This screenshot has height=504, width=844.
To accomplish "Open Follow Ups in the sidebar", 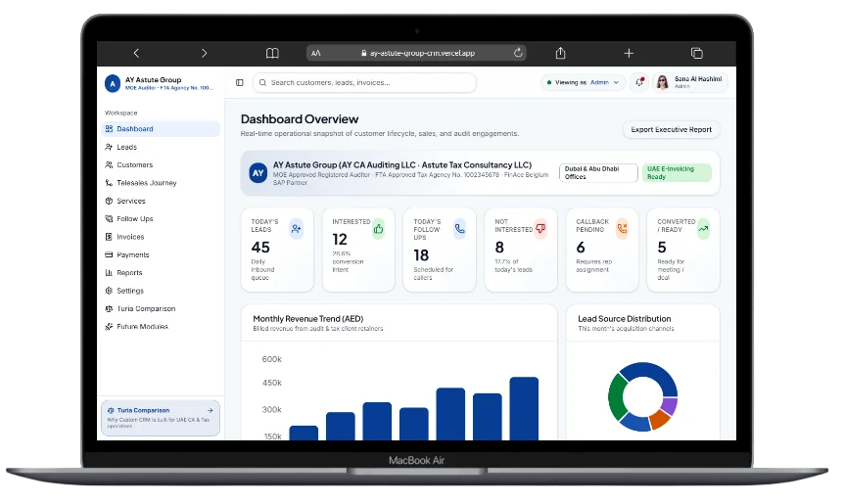I will pos(161,218).
